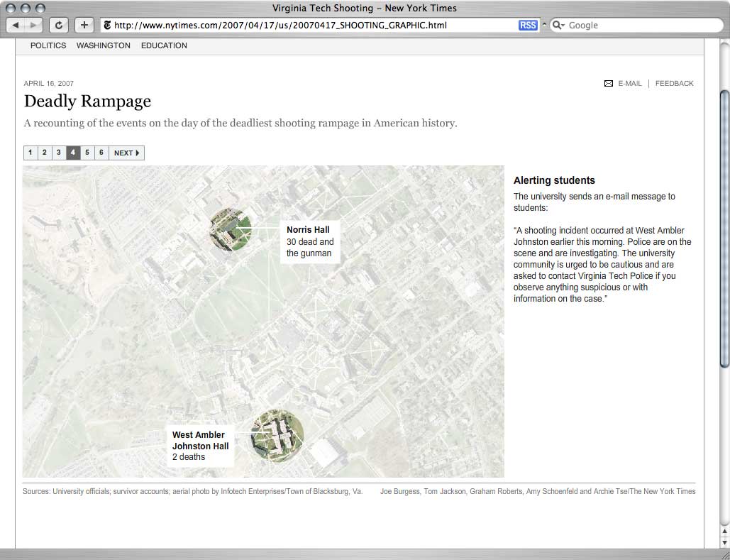Click the FEEDBACK link
The width and height of the screenshot is (730, 560).
[675, 83]
